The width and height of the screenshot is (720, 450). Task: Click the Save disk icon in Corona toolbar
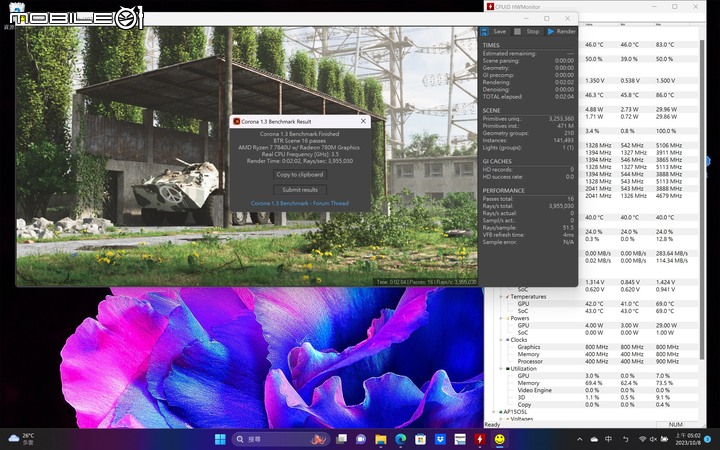484,31
